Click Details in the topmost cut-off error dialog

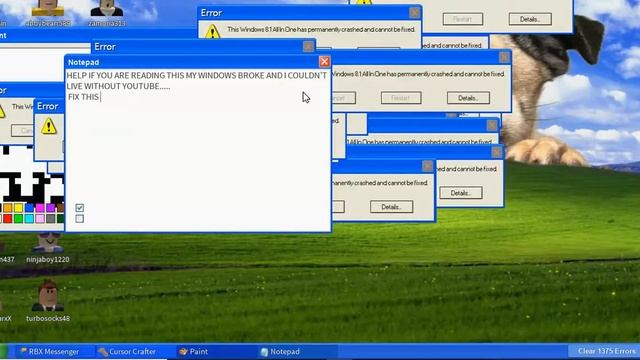click(x=530, y=19)
